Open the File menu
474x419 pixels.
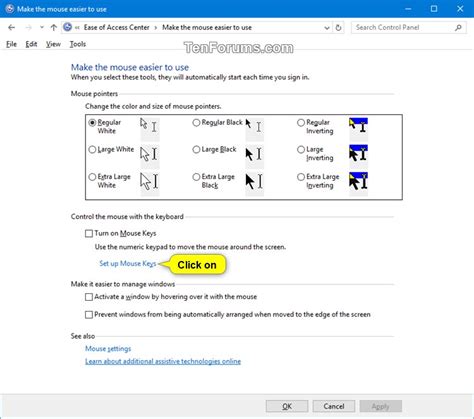coord(11,44)
